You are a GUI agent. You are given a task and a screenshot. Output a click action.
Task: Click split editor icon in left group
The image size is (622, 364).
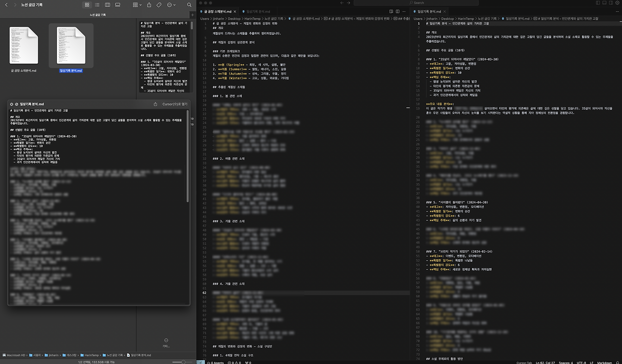[398, 11]
